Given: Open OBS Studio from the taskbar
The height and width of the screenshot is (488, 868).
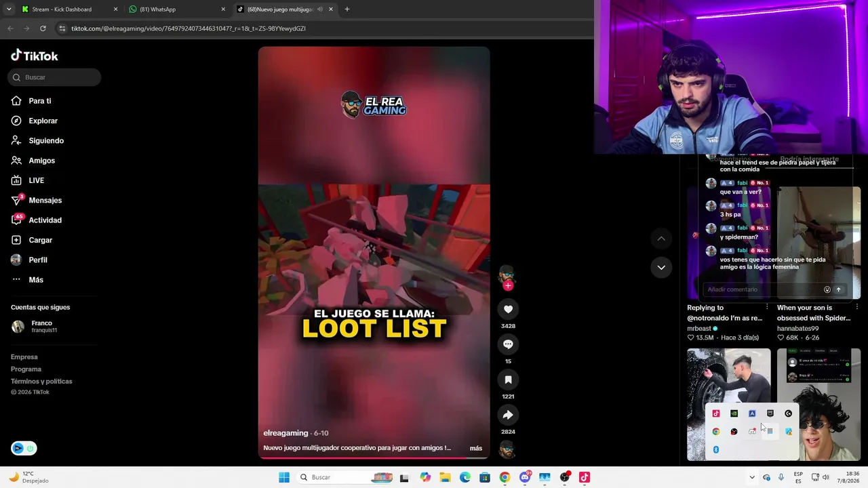Looking at the screenshot, I should 564,477.
